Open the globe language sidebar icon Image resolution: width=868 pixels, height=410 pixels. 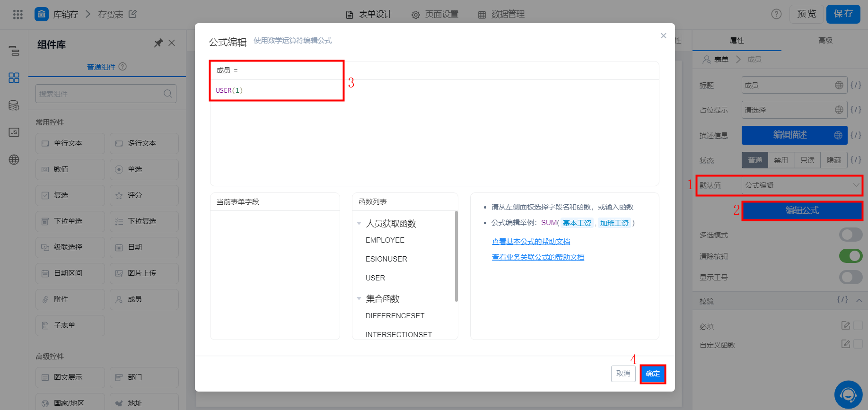[x=14, y=160]
